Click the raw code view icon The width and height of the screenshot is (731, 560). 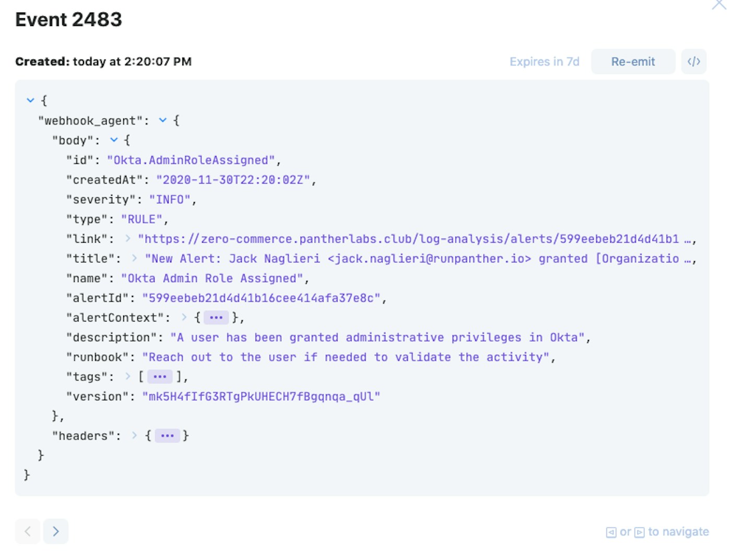tap(693, 62)
